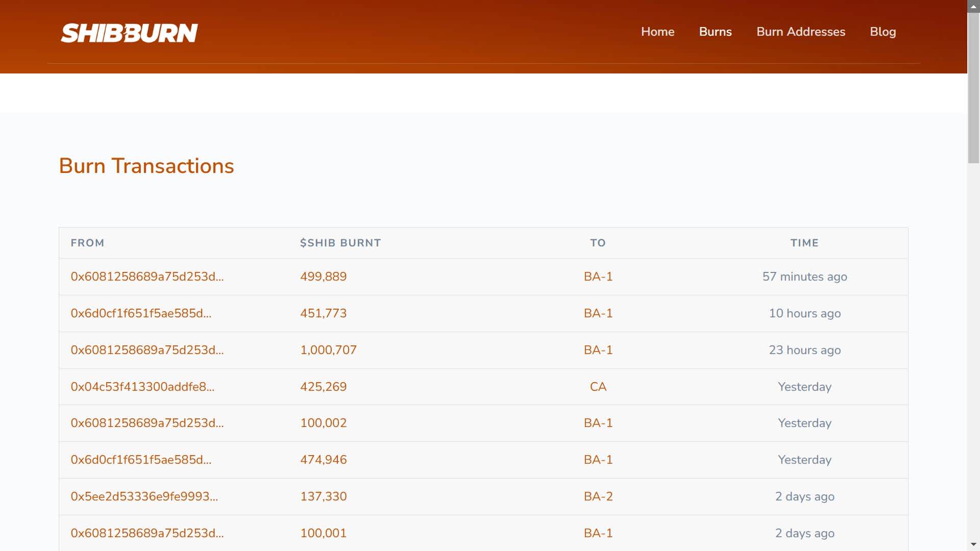Open address 0x04c53f413300addfe8...

click(142, 387)
